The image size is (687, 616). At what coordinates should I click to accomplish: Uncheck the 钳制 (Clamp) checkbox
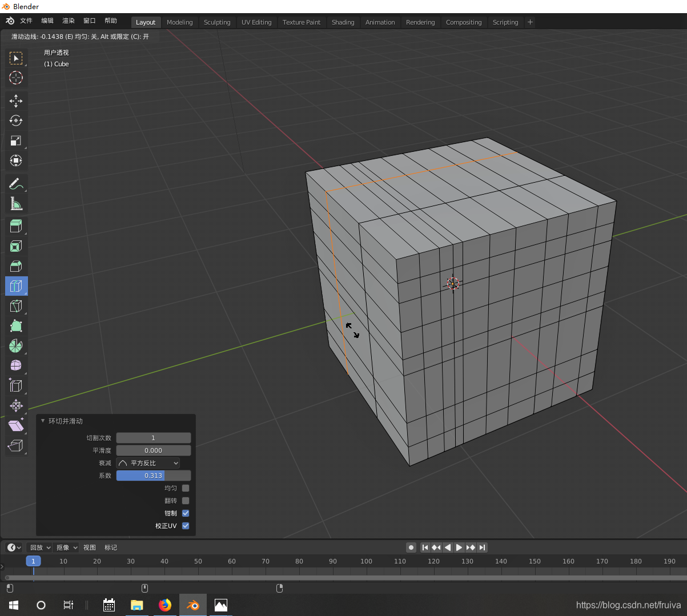tap(186, 513)
